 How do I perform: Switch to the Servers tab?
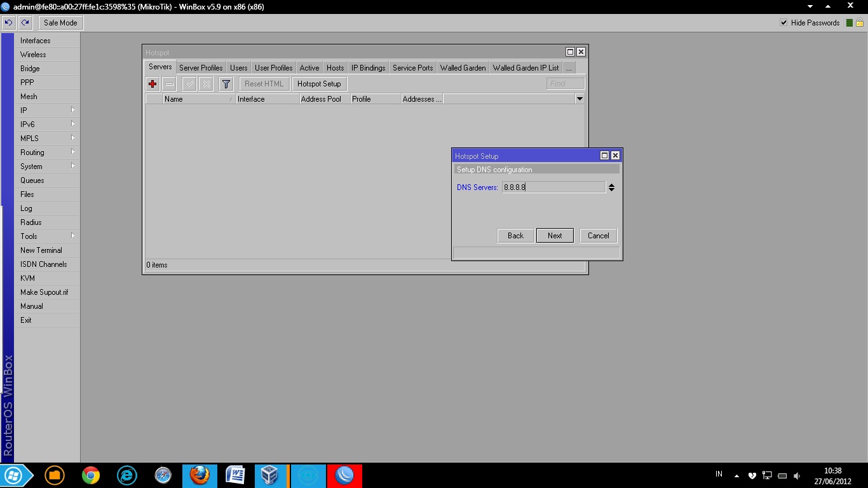pyautogui.click(x=160, y=67)
